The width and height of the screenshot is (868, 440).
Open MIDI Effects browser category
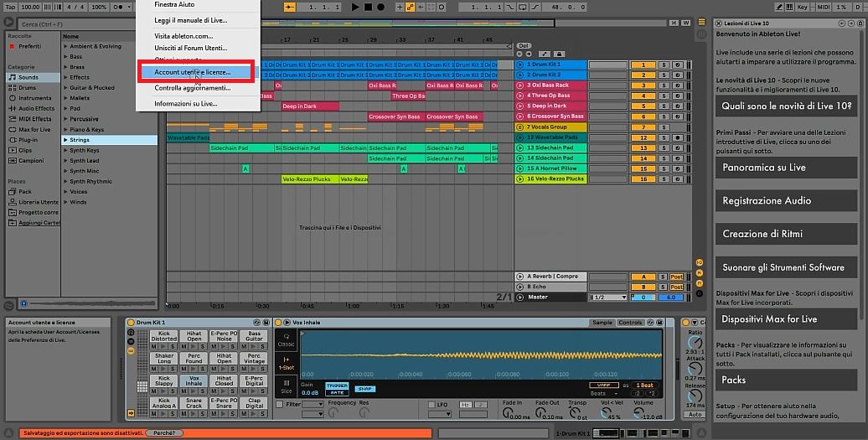pyautogui.click(x=34, y=119)
